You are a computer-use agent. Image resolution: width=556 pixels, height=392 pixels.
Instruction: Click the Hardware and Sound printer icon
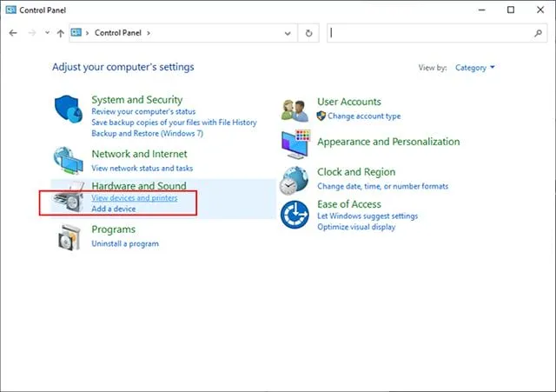(69, 200)
